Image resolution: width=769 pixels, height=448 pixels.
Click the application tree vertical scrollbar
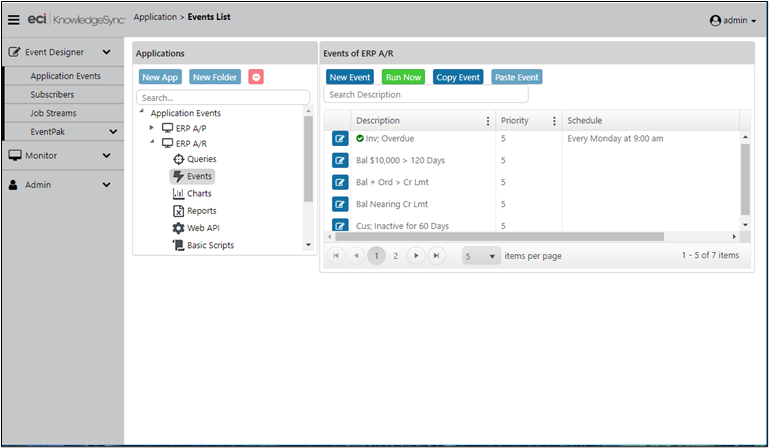[x=308, y=159]
